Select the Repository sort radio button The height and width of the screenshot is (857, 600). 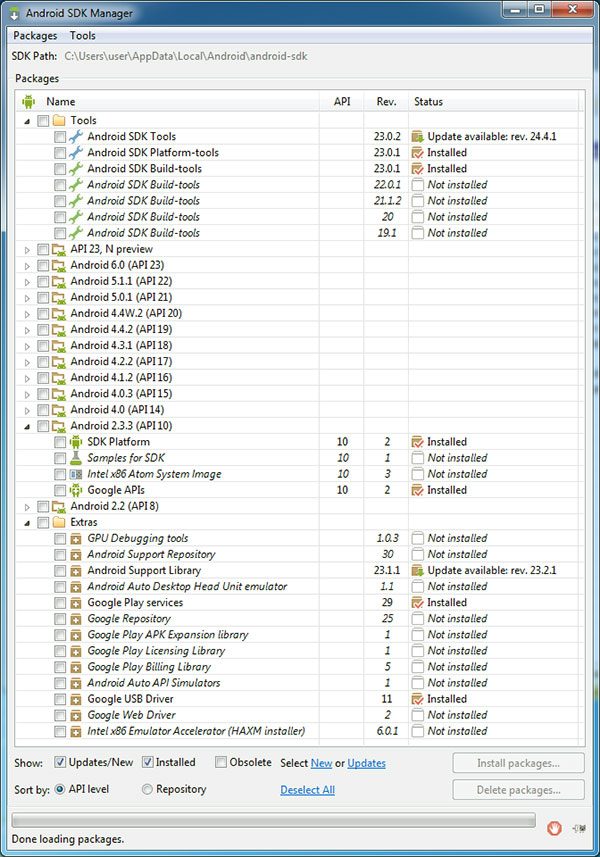[147, 789]
